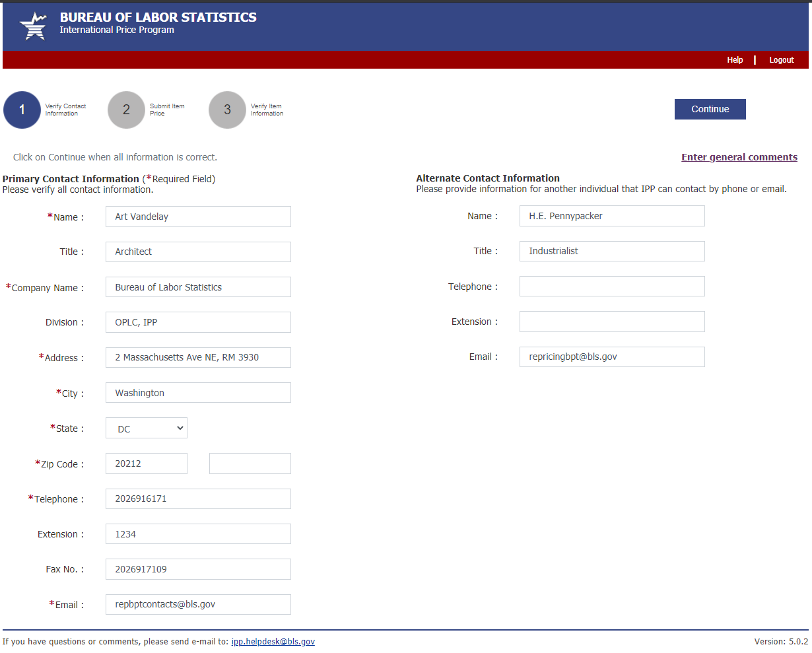Click the ipp.helpdesk@bls.gov email link
The image size is (812, 653).
(273, 642)
